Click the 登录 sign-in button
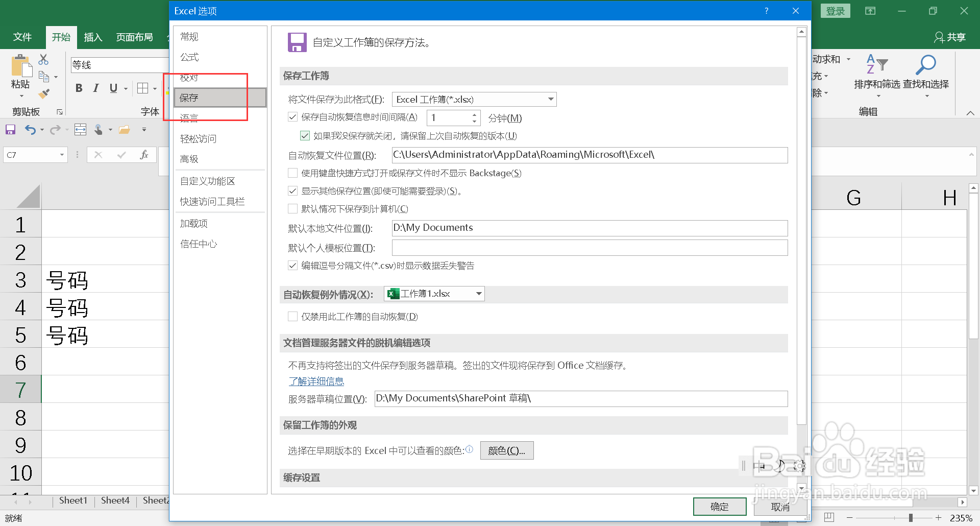This screenshot has height=526, width=980. pos(836,11)
